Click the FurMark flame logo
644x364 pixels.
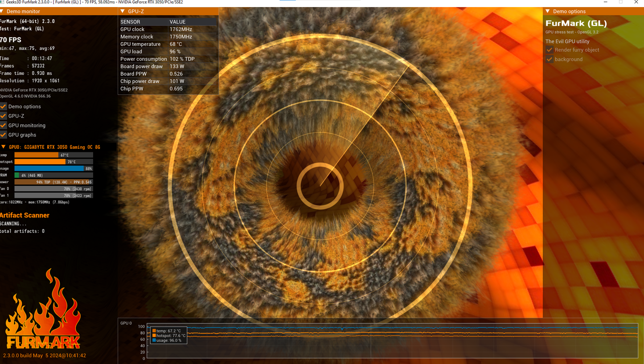coord(43,309)
